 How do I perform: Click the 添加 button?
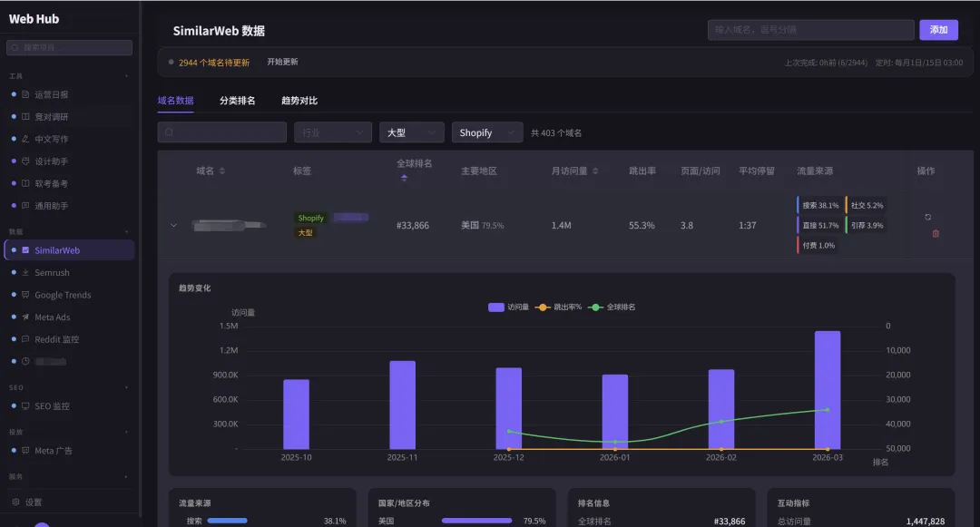coord(939,30)
